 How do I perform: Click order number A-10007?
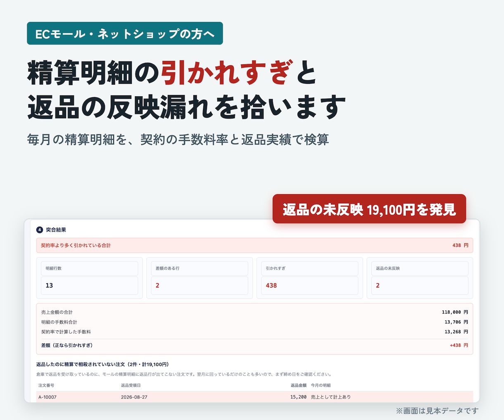click(48, 397)
